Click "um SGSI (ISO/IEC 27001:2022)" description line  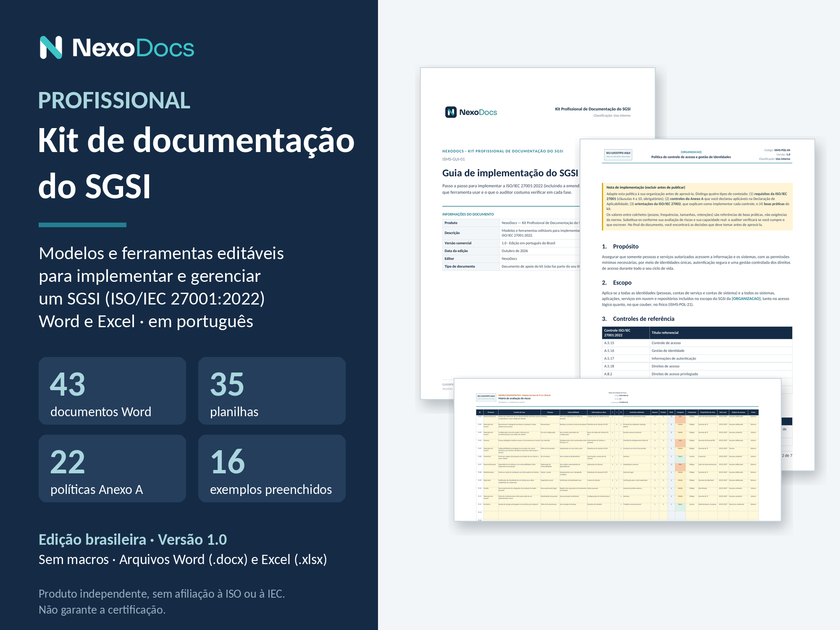click(x=152, y=299)
